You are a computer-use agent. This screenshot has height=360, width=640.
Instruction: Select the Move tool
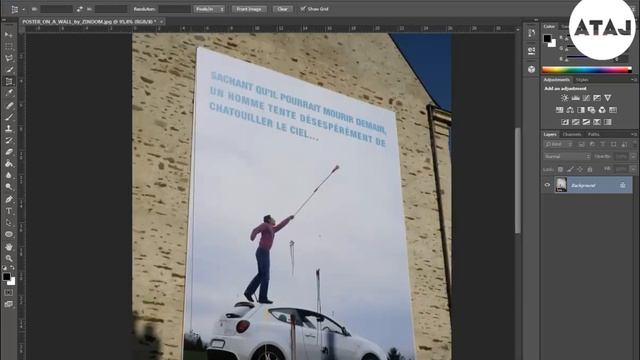(9, 35)
